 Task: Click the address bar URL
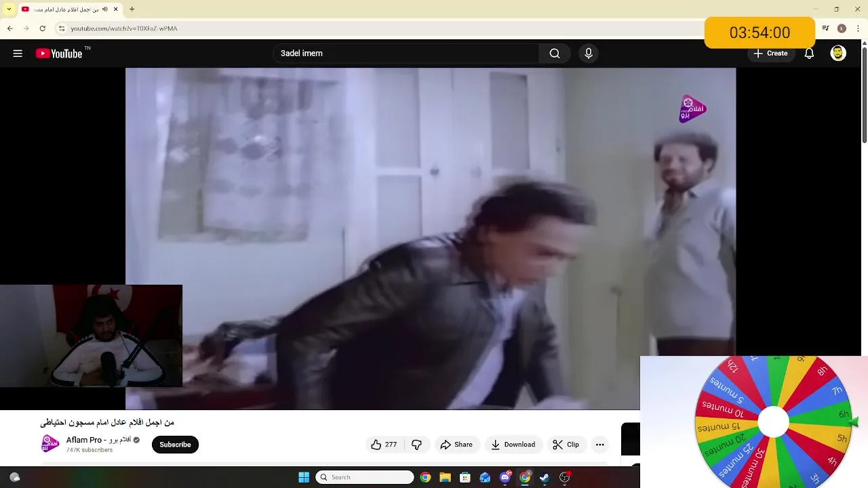pos(124,28)
